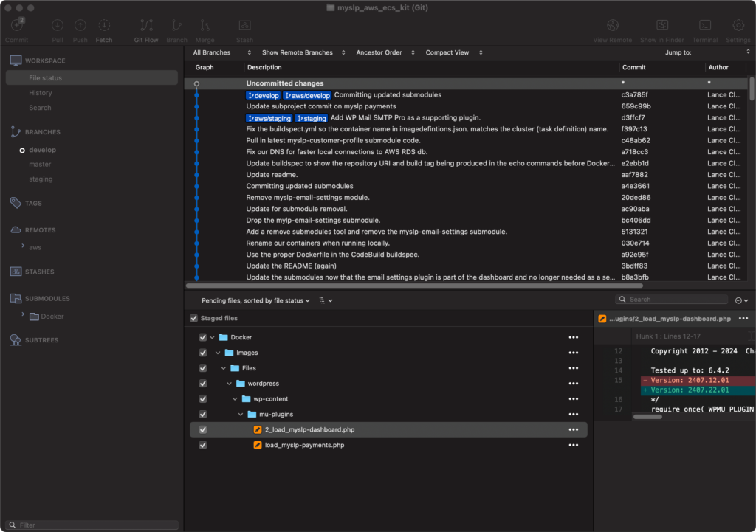Screen dimensions: 756x532
Task: Click the Fetch toolbar icon
Action: point(104,26)
